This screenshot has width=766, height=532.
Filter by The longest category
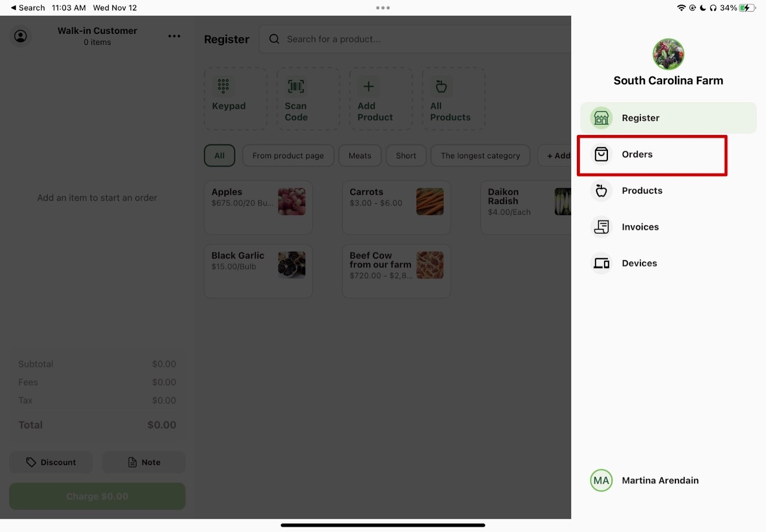480,156
